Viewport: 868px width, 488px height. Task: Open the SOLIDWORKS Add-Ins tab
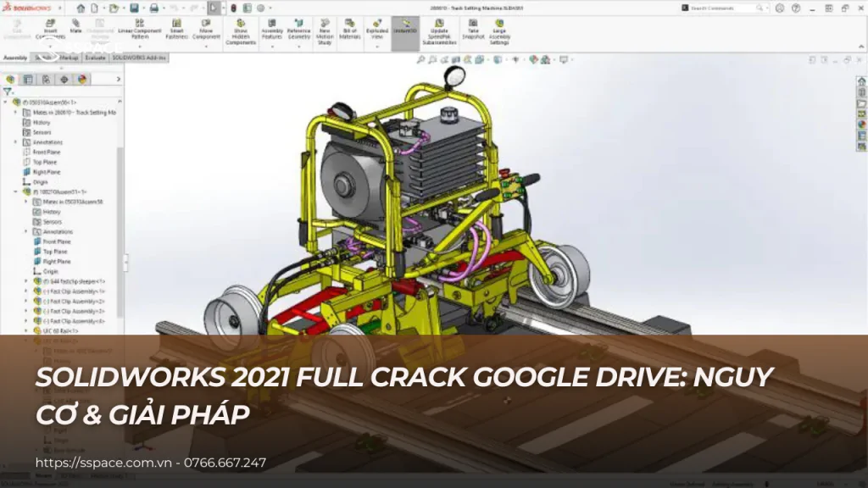click(139, 58)
